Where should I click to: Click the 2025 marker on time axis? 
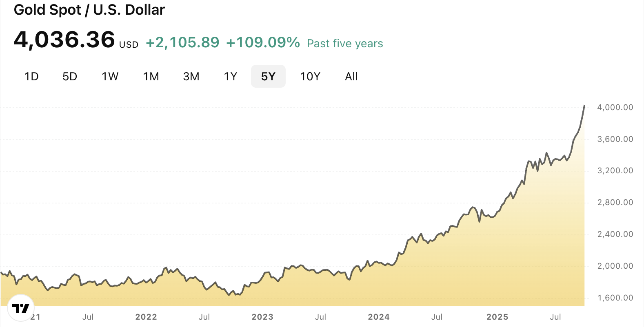497,317
